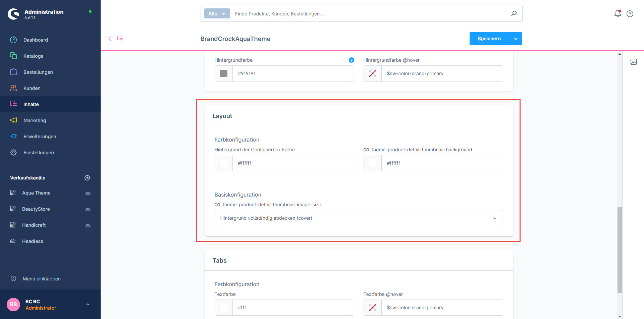The image size is (644, 319).
Task: Click the back arrow next to theme title
Action: click(110, 39)
